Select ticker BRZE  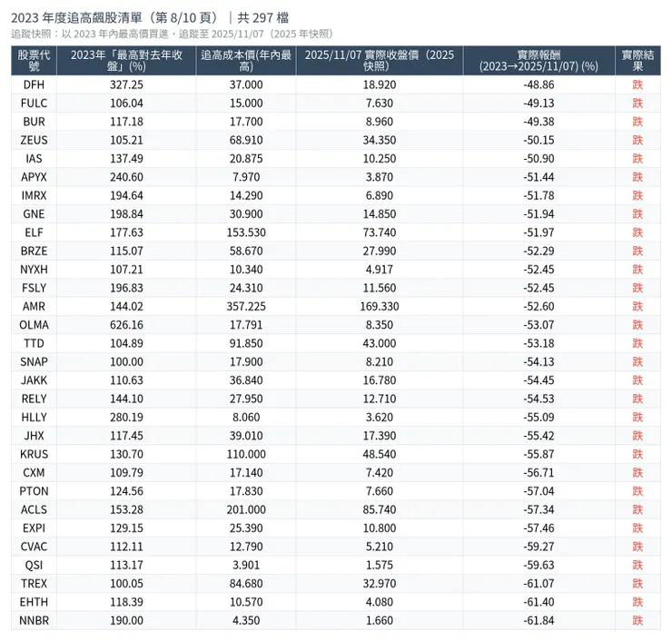tap(34, 251)
